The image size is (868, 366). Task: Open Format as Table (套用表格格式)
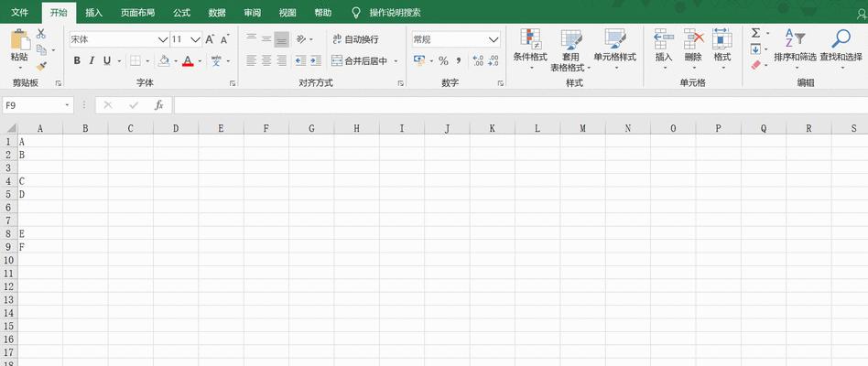[x=570, y=49]
